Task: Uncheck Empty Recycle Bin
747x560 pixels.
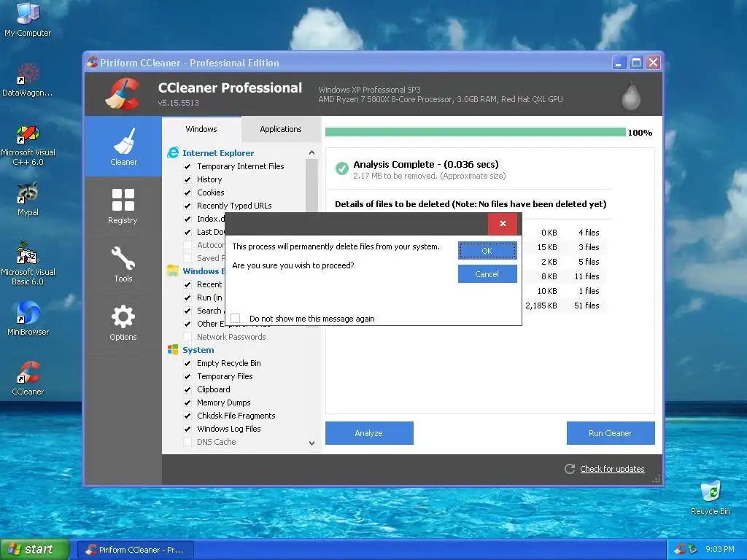Action: pyautogui.click(x=187, y=363)
